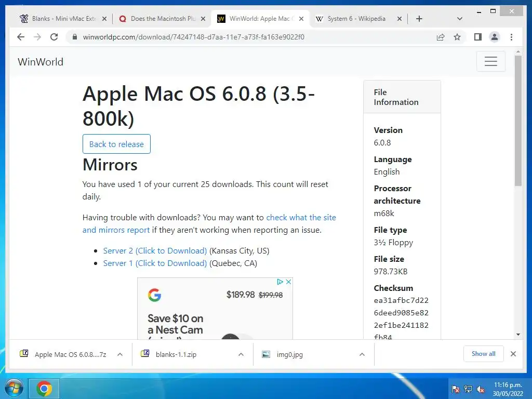This screenshot has width=532, height=399.
Task: Open the WinWorld hamburger menu
Action: click(x=490, y=61)
